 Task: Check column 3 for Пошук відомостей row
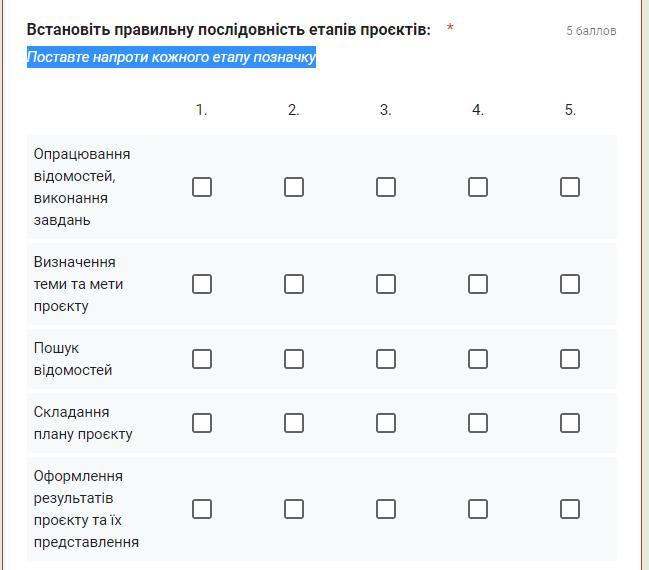click(386, 359)
